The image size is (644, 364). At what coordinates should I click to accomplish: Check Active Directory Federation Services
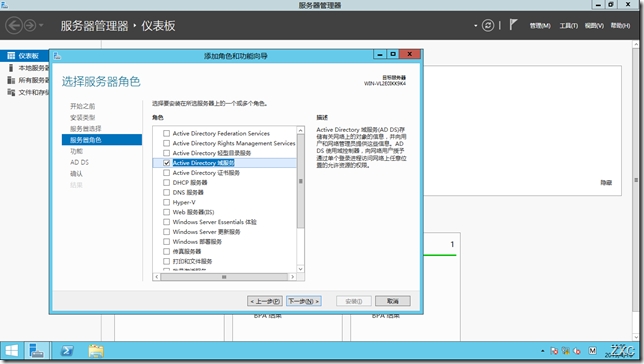coord(166,133)
